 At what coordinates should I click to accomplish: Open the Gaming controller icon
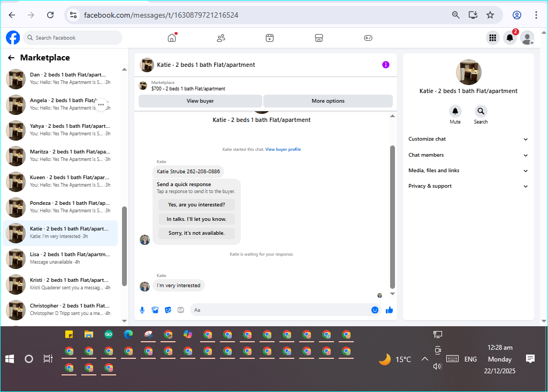(368, 38)
